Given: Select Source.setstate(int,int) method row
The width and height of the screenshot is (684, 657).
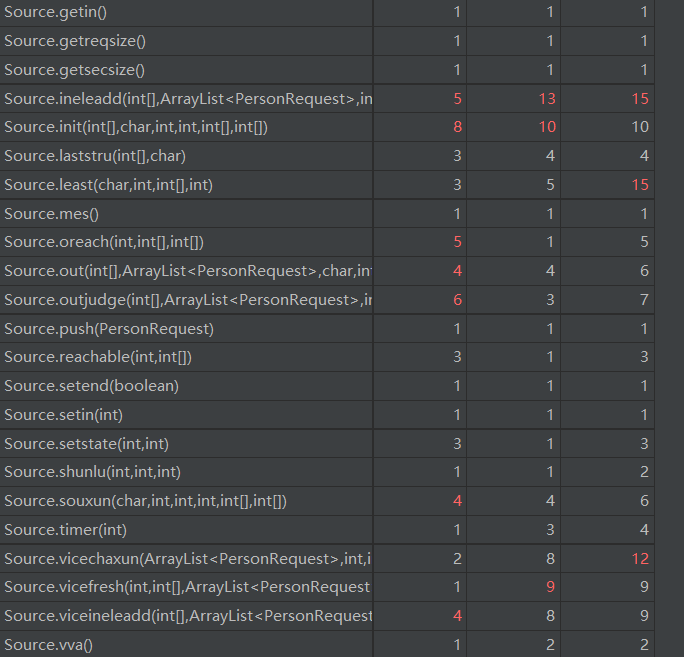Looking at the screenshot, I should pyautogui.click(x=87, y=444).
